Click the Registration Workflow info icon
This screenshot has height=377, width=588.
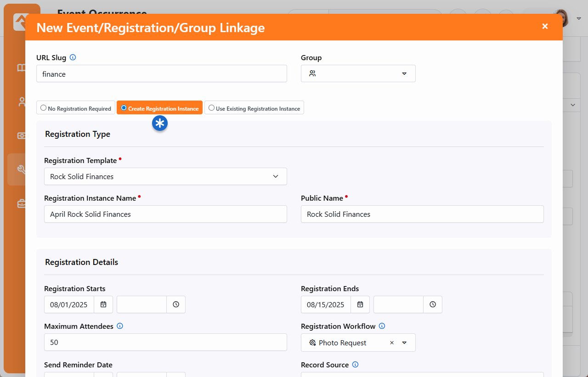382,326
